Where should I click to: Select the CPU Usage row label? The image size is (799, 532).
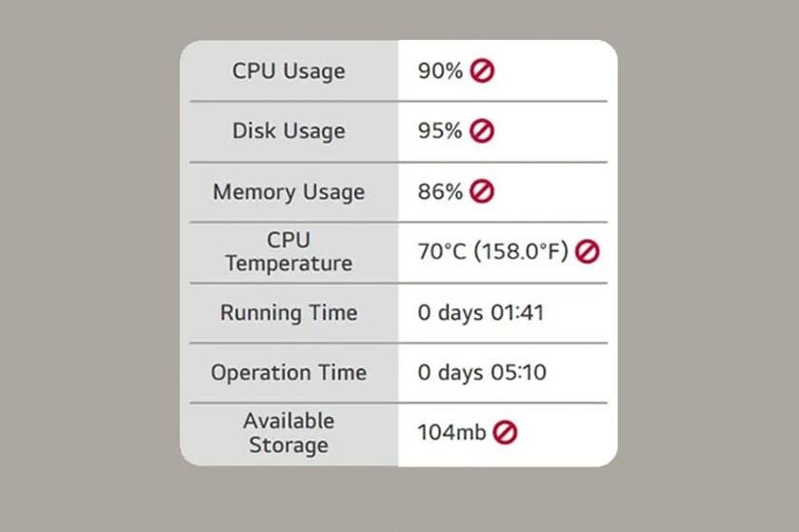289,71
